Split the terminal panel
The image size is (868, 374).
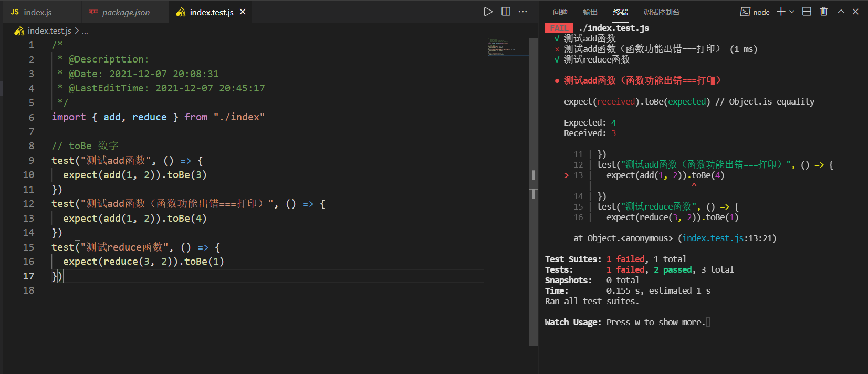pyautogui.click(x=807, y=12)
